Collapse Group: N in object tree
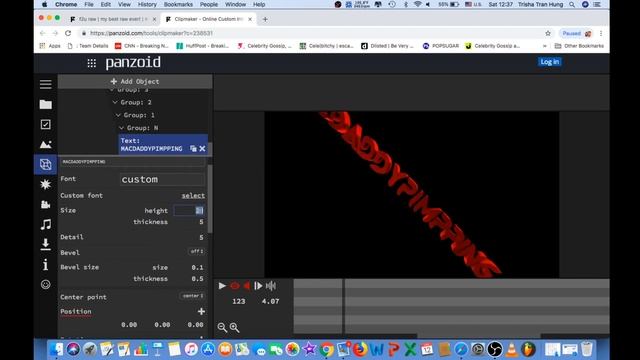 point(122,128)
